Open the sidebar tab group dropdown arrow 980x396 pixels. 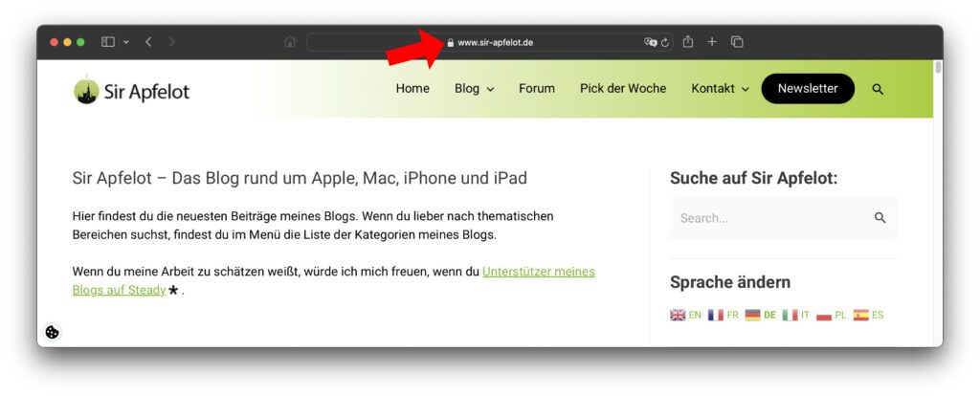(126, 42)
